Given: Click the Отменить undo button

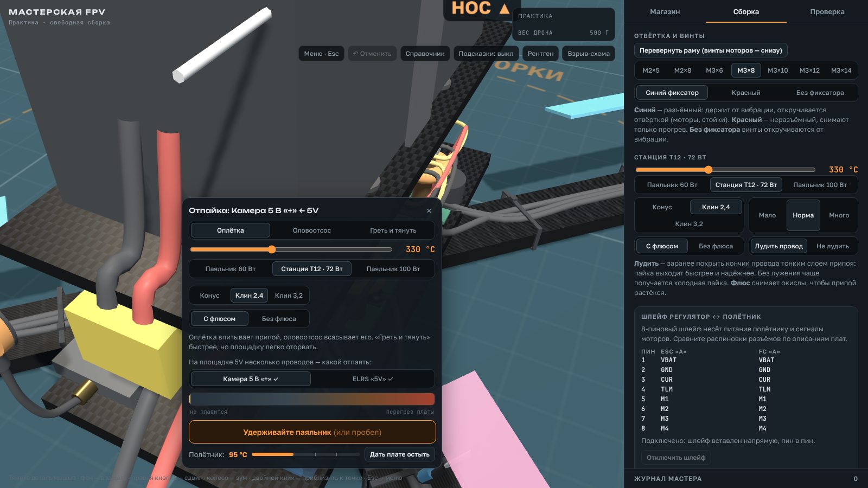Looking at the screenshot, I should click(x=372, y=54).
